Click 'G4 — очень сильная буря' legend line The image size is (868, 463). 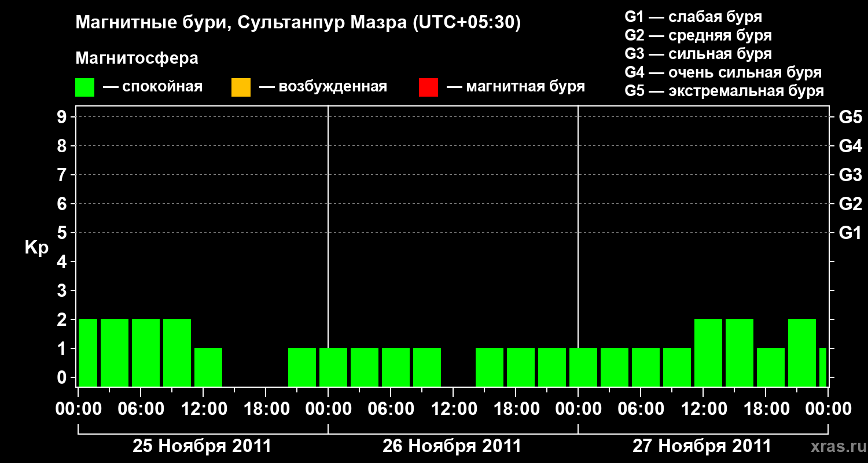tap(723, 72)
